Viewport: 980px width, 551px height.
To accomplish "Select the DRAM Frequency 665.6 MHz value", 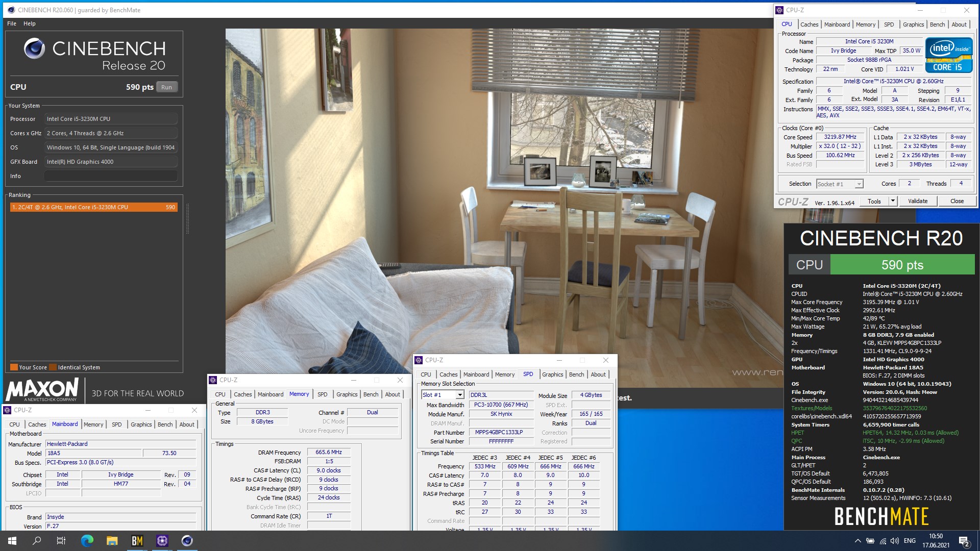I will tap(329, 453).
